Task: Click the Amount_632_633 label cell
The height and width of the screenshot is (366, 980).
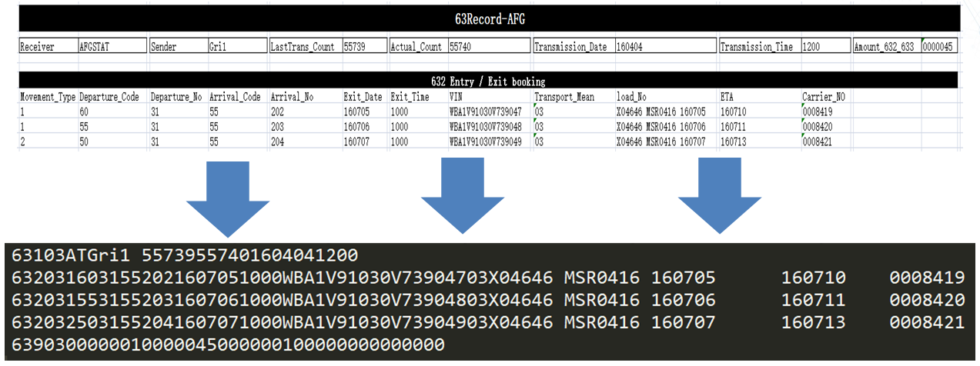Action: tap(886, 46)
